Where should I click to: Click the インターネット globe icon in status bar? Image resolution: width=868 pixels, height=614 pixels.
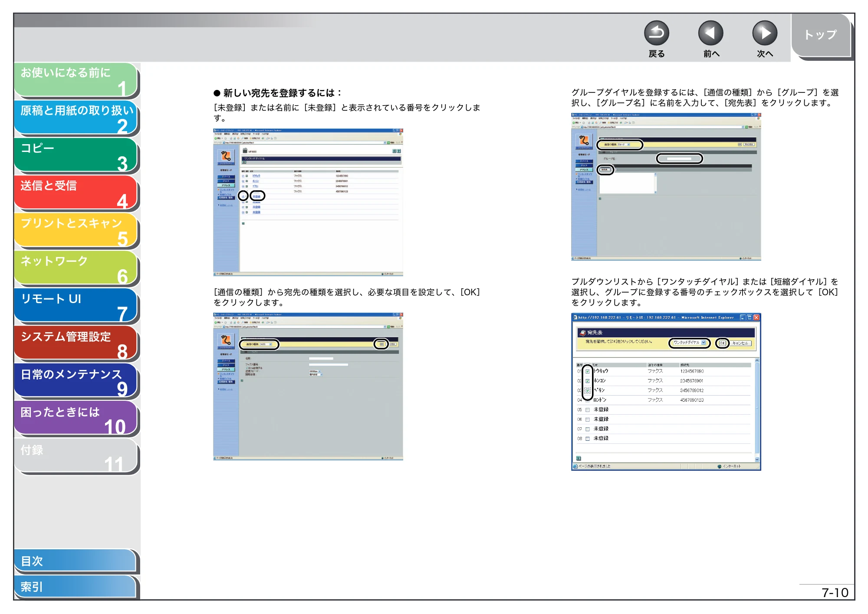719,466
